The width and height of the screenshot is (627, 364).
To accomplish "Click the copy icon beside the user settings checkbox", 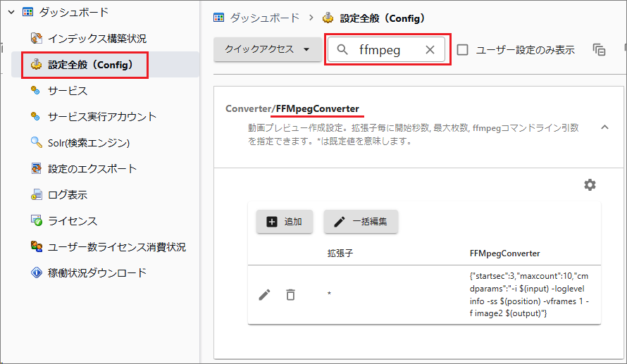I will tap(599, 50).
